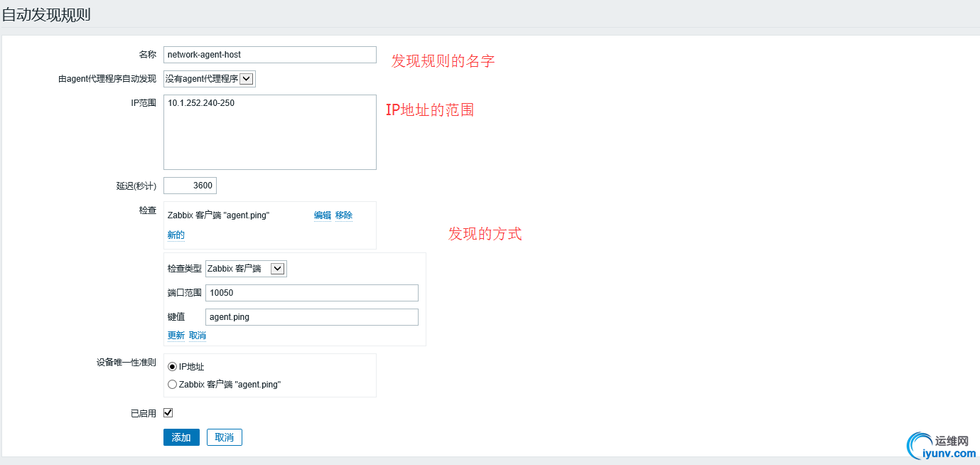Click inside the IP范围 text area
The height and width of the screenshot is (465, 980).
[x=270, y=132]
